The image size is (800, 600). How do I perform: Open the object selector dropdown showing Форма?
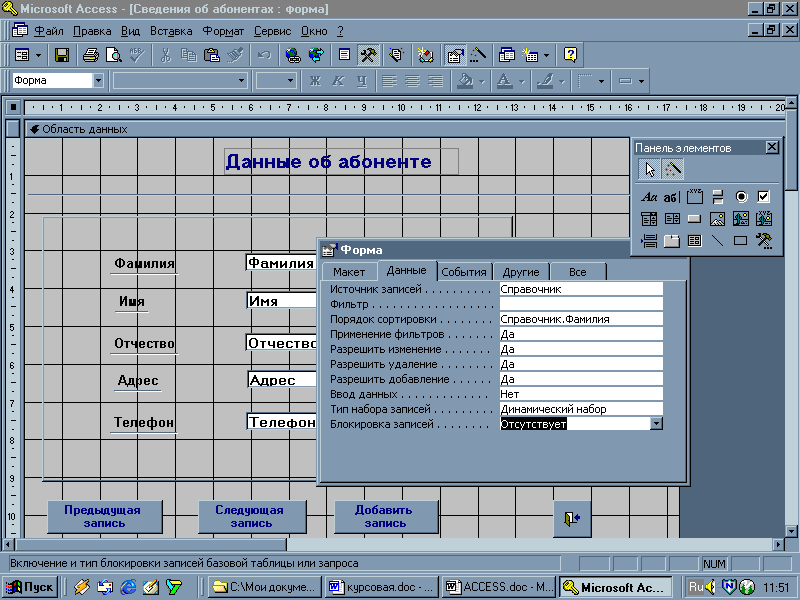click(98, 81)
